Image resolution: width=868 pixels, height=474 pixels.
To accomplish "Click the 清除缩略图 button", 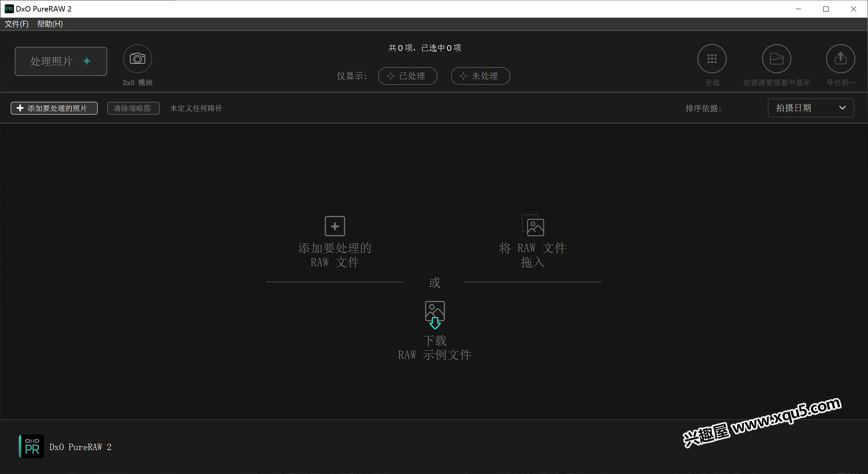I will [133, 108].
